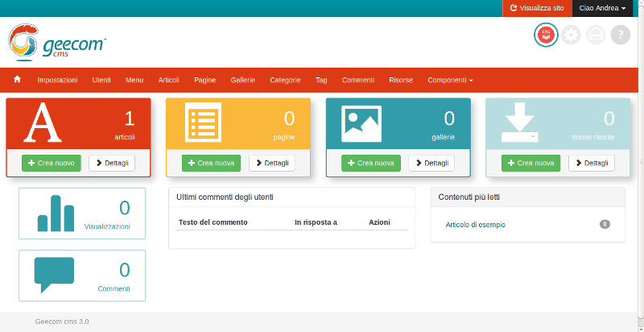
Task: Click the Azioni column header
Action: [x=379, y=222]
